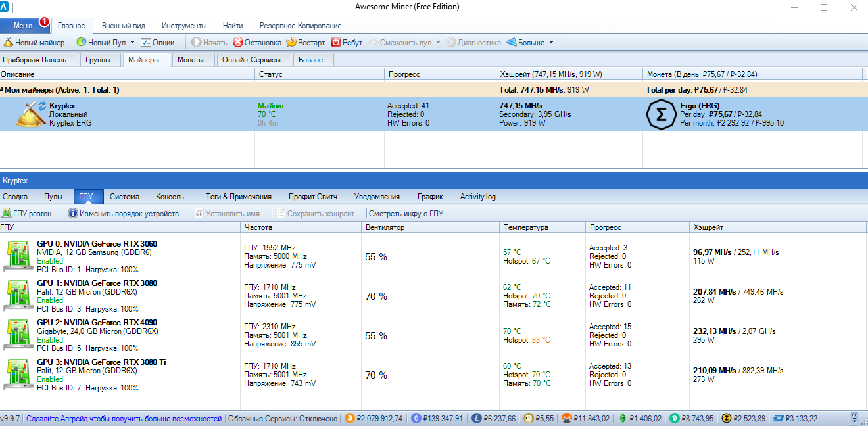The width and height of the screenshot is (868, 426).
Task: Click the Dogecoin price icon in status bar
Action: point(528,418)
